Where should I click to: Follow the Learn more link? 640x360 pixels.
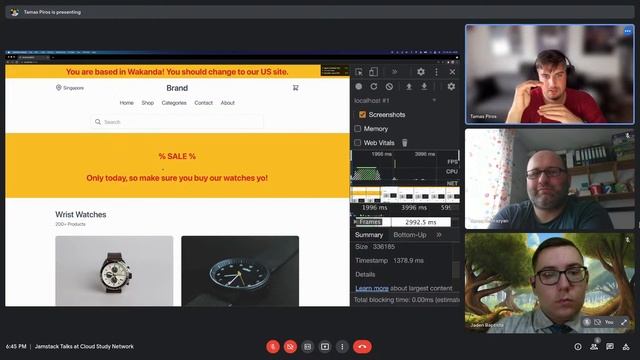click(x=371, y=289)
